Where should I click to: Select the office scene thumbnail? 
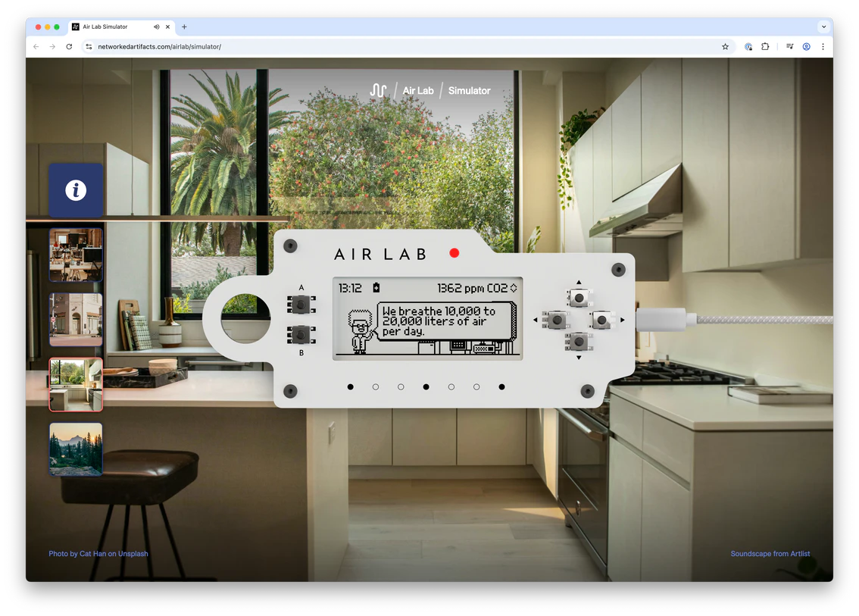point(76,255)
